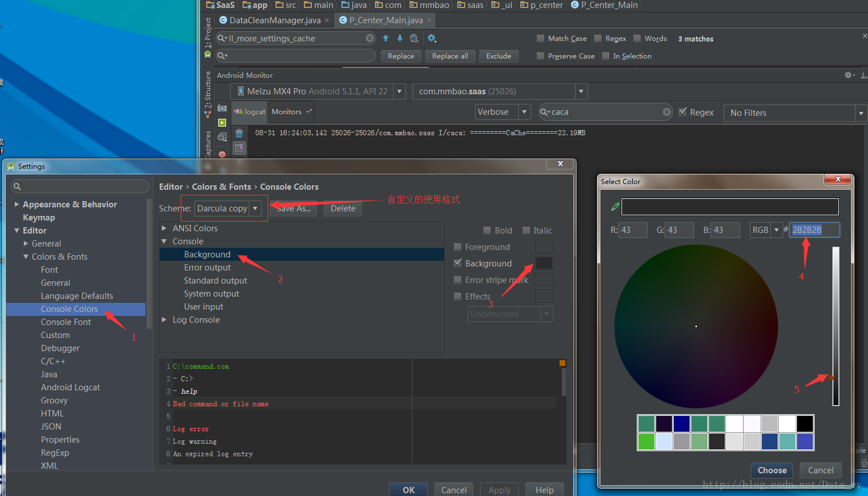Open logcat filter search history icon
The image size is (868, 496).
pyautogui.click(x=545, y=112)
